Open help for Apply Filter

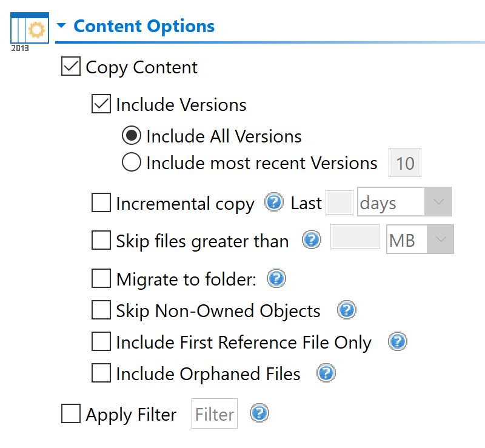point(259,413)
